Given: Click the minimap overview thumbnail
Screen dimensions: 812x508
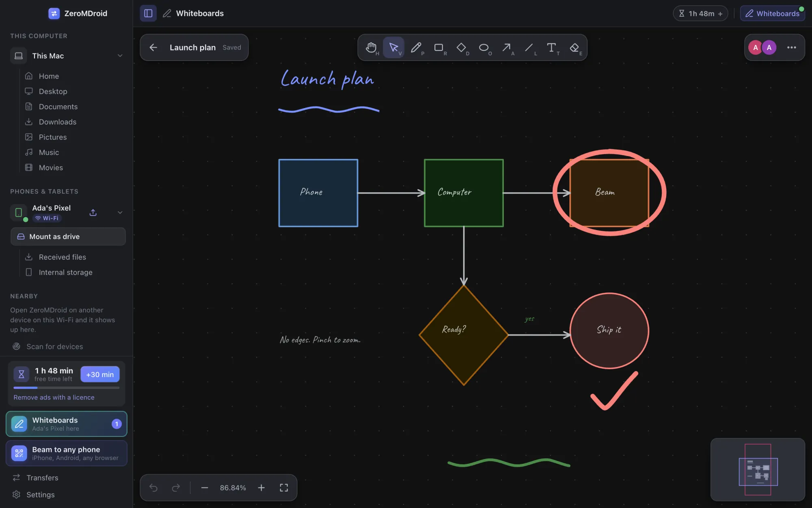Looking at the screenshot, I should tap(758, 469).
